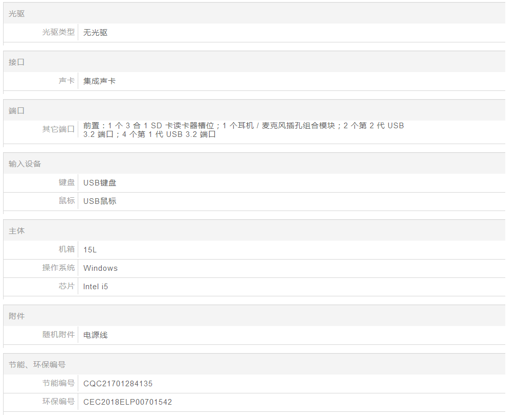
Task: Click the 主体 section header
Action: pos(17,231)
